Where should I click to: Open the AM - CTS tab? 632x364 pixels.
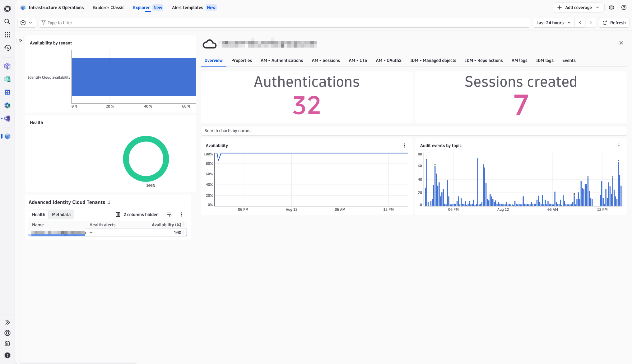[x=358, y=60]
